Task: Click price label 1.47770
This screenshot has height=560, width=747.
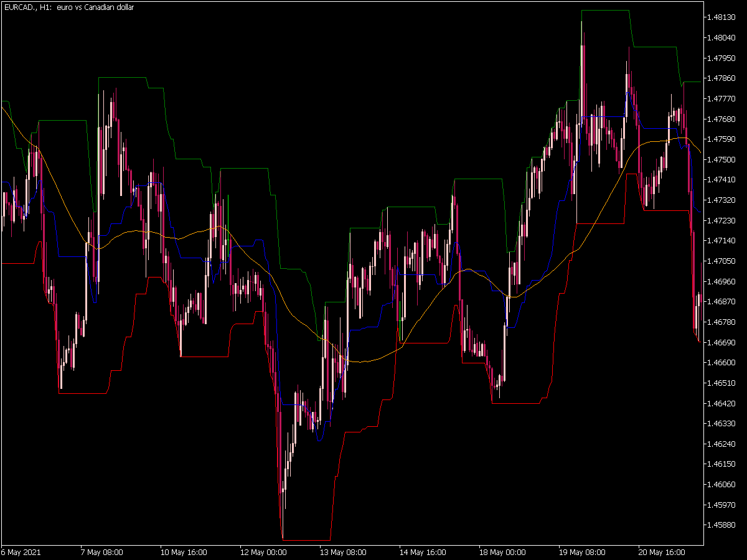Action: coord(723,98)
